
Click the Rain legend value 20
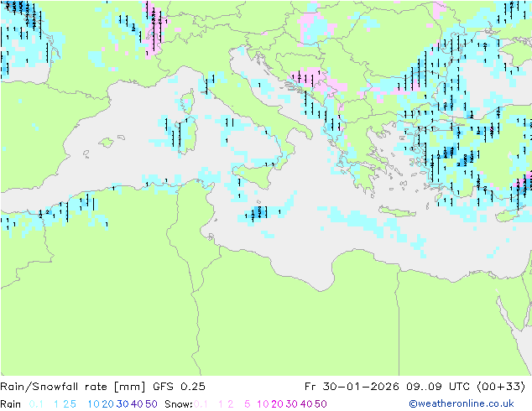[x=107, y=404]
